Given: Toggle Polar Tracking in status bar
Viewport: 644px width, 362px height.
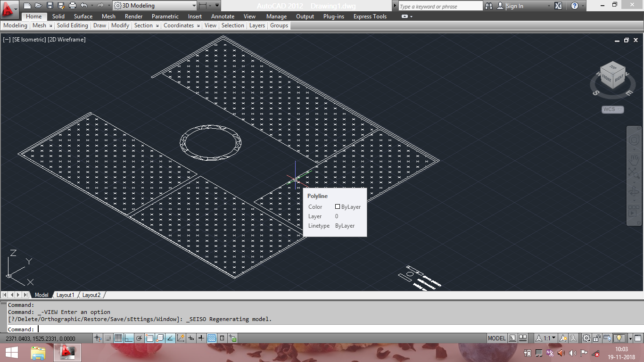Looking at the screenshot, I should (139, 338).
